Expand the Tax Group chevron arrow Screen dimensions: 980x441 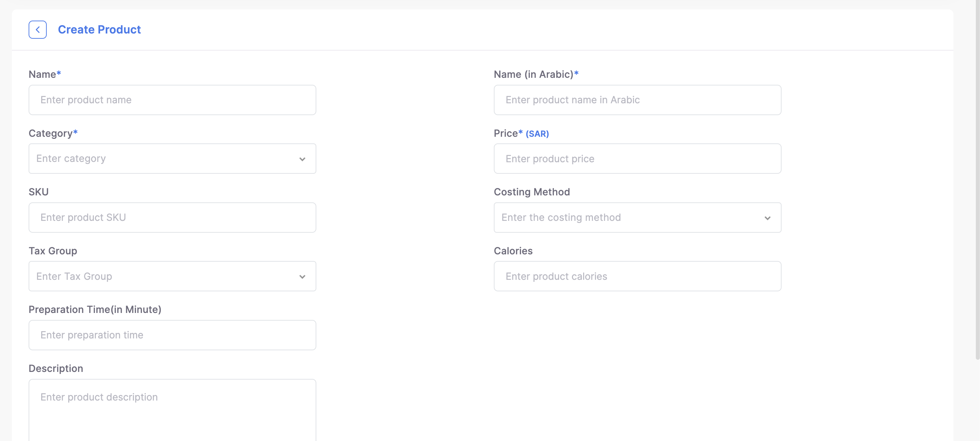tap(302, 277)
